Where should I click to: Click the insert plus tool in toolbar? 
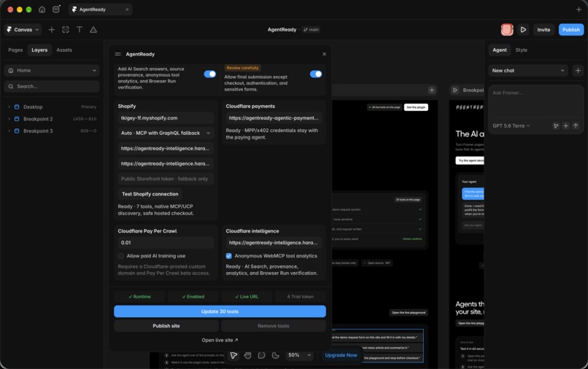coord(51,30)
